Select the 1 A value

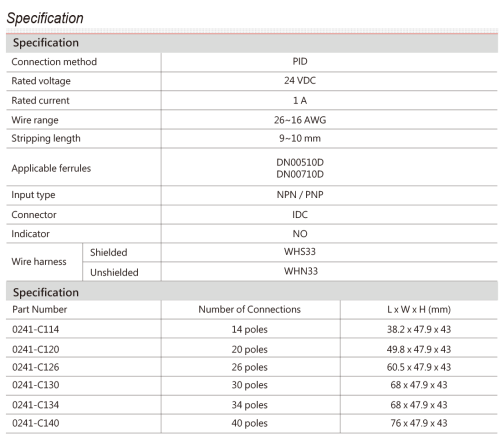click(x=300, y=100)
